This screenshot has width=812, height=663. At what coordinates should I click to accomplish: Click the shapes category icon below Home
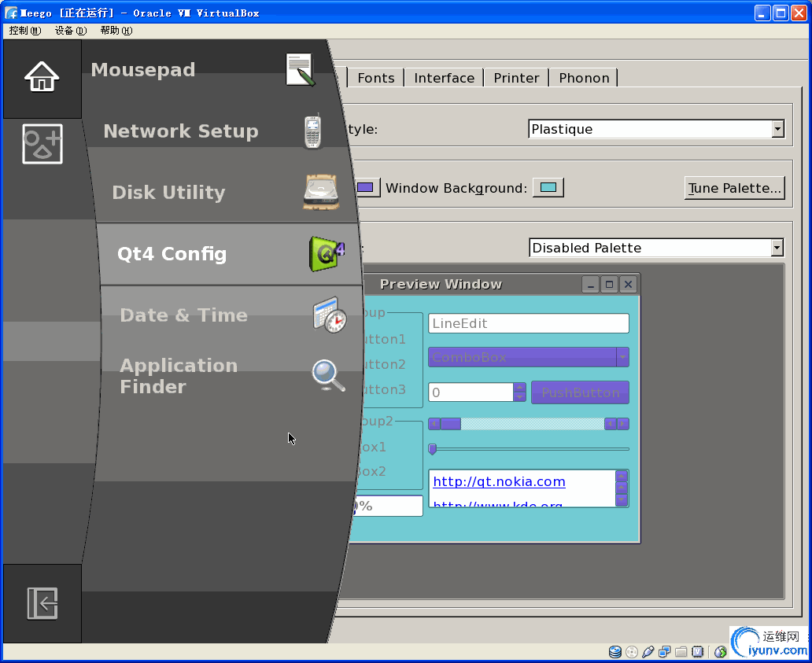(42, 144)
